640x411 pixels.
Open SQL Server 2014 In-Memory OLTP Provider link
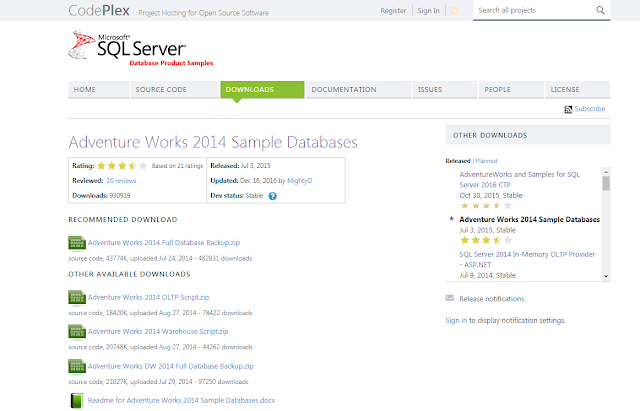(x=527, y=260)
